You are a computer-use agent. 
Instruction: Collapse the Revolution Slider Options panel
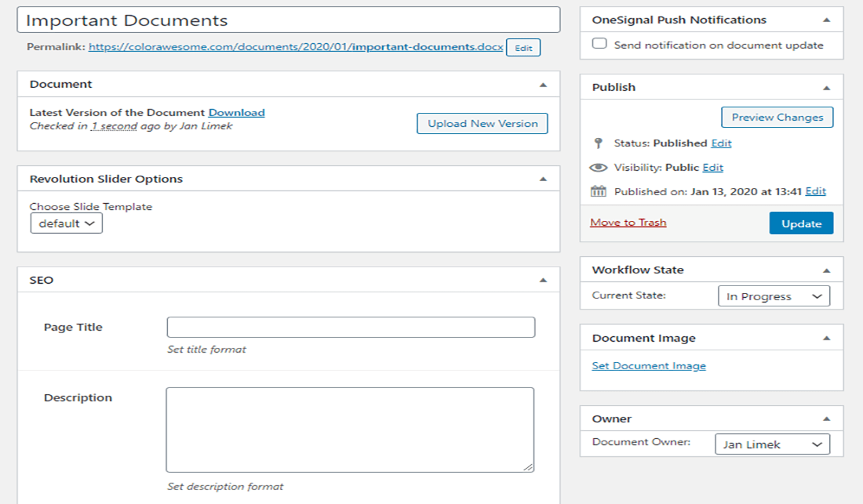pyautogui.click(x=541, y=178)
